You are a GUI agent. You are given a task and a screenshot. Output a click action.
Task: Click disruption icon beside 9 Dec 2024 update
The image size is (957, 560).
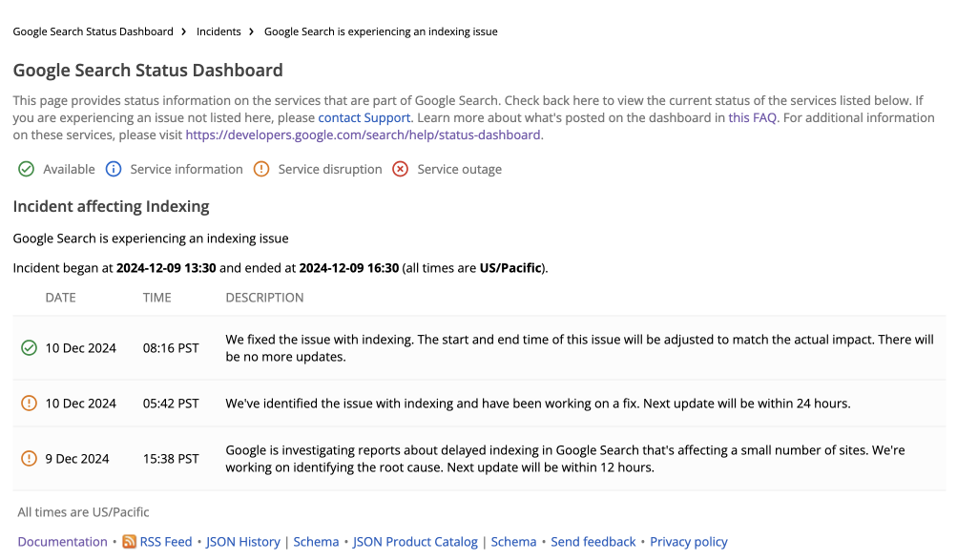[x=29, y=459]
